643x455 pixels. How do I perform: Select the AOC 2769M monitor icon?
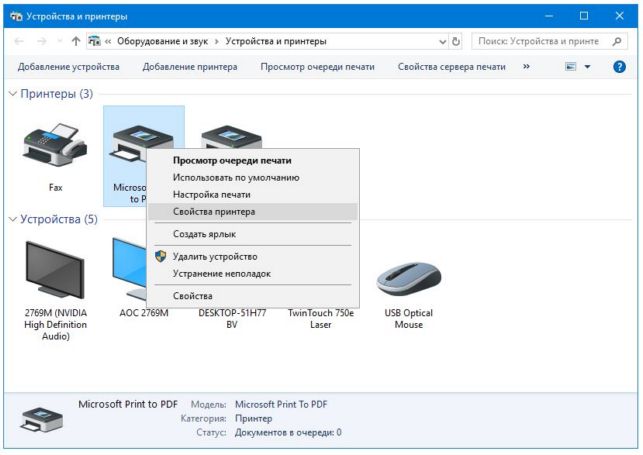pyautogui.click(x=129, y=268)
